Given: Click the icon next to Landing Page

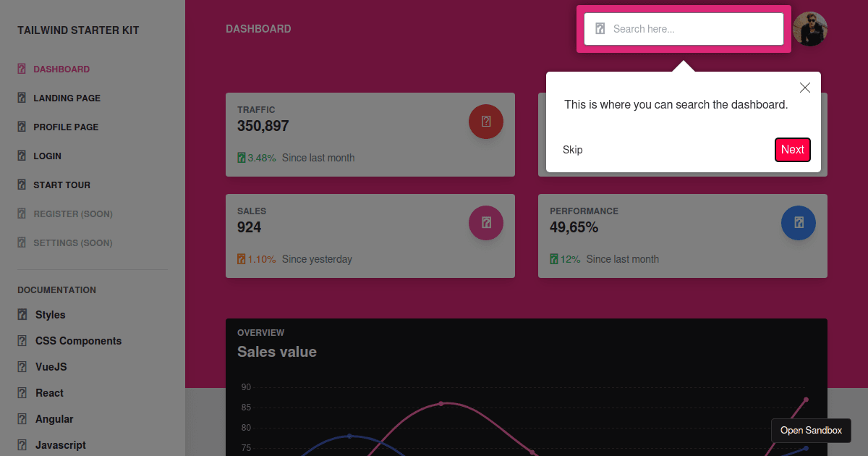Looking at the screenshot, I should (22, 98).
